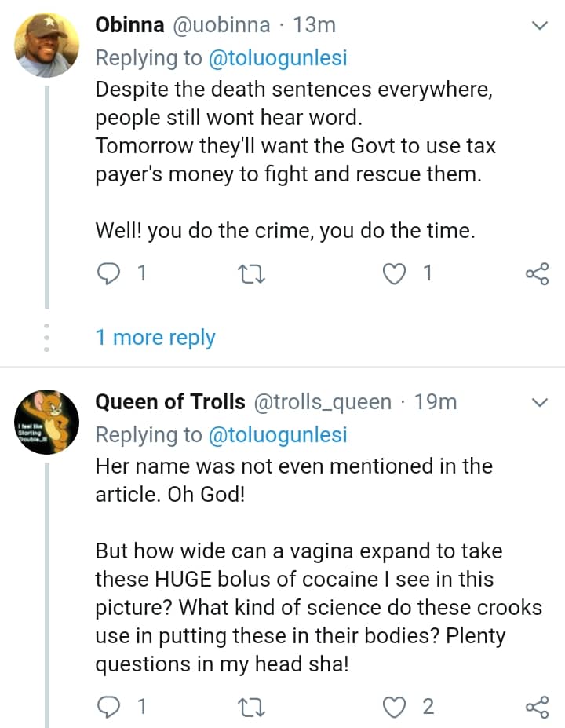This screenshot has height=728, width=565.
Task: Open Queen of Trolls' Jerry avatar
Action: point(47,422)
